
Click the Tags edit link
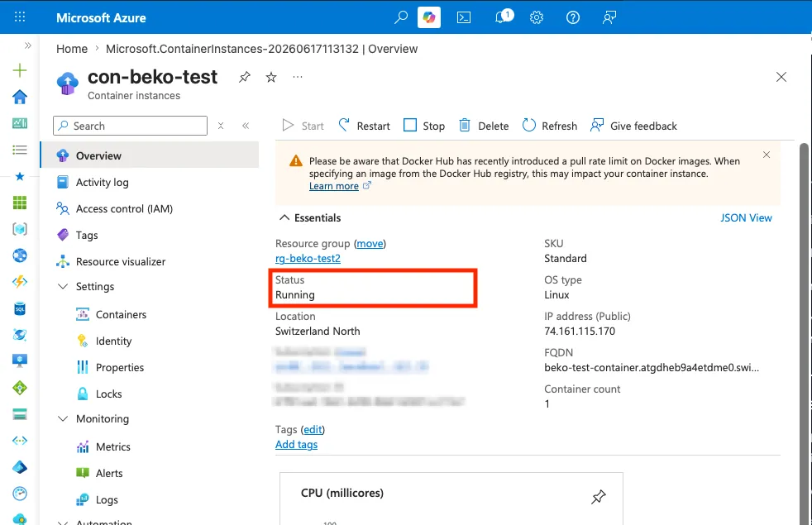click(x=313, y=429)
